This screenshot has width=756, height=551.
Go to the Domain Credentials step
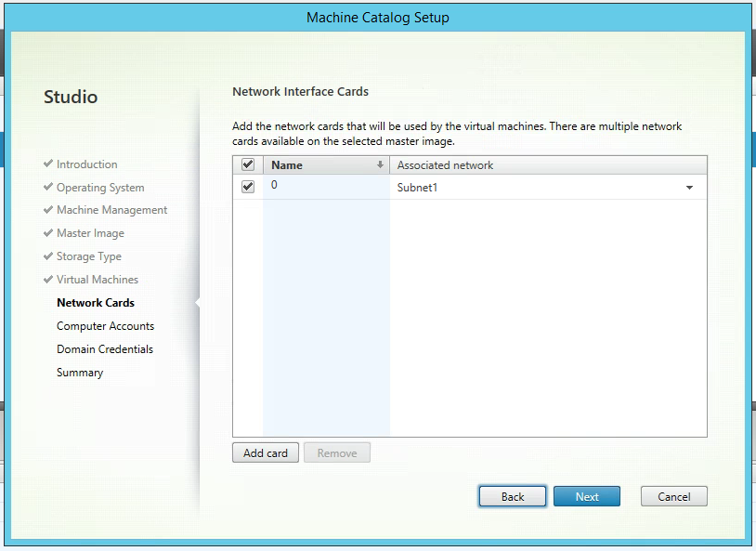pyautogui.click(x=105, y=350)
